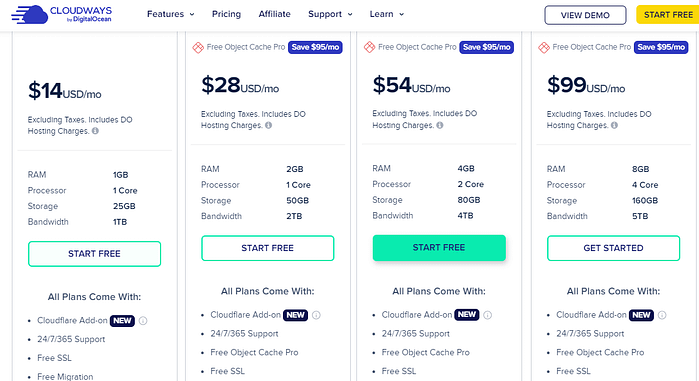
Task: Click Object Cache Pro icon in $54 plan
Action: pos(369,47)
